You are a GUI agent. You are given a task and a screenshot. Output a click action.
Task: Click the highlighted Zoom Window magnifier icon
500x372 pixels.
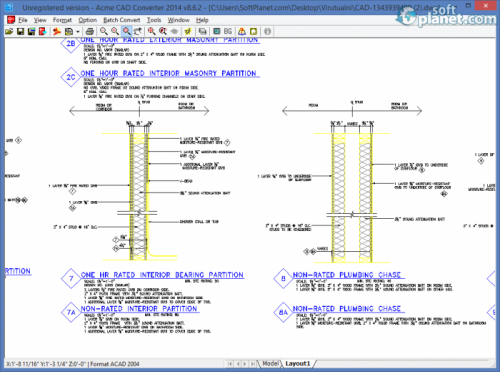click(127, 31)
